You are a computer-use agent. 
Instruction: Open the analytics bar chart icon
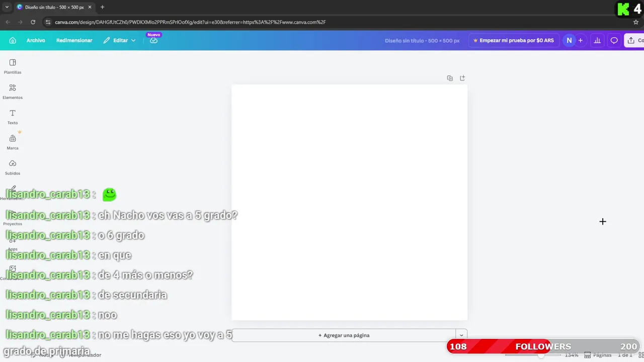tap(597, 40)
